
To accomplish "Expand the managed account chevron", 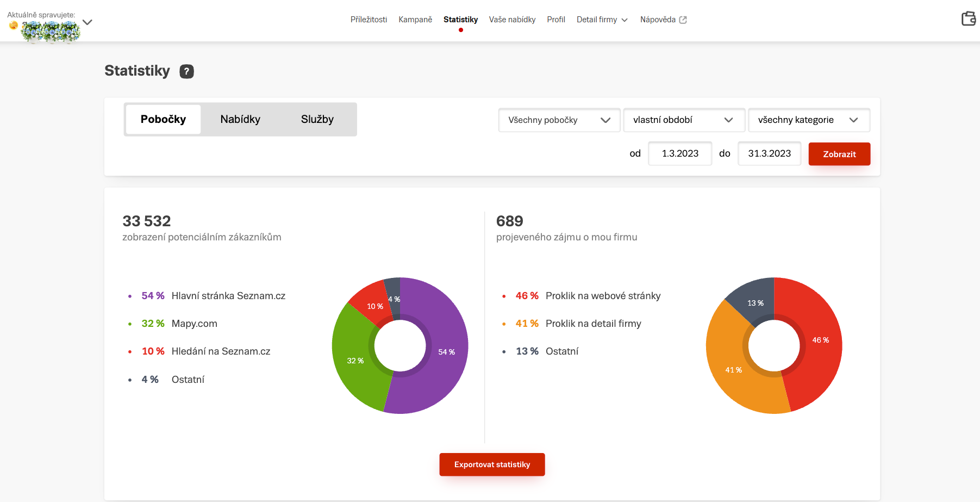I will tap(88, 22).
